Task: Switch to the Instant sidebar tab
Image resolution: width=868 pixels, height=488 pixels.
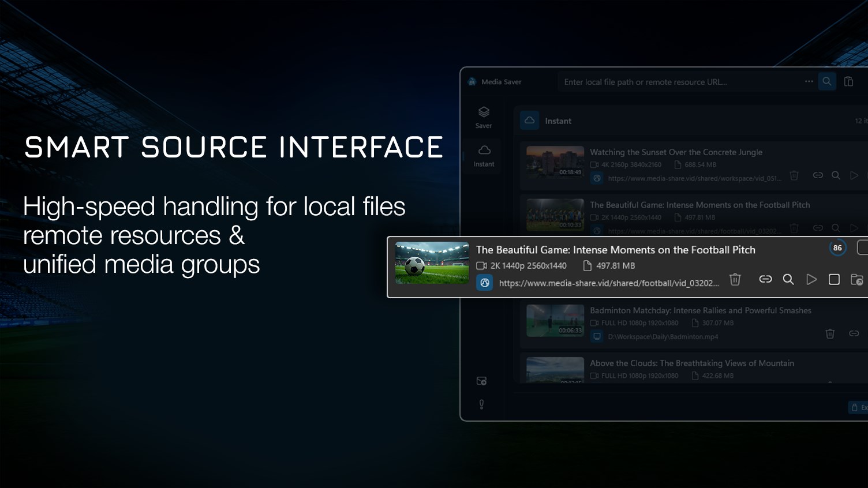Action: tap(484, 156)
